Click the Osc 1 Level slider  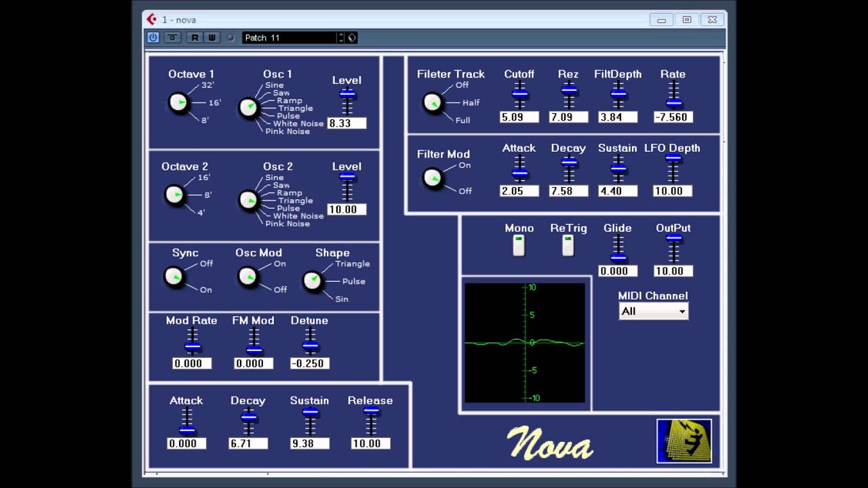[x=347, y=101]
